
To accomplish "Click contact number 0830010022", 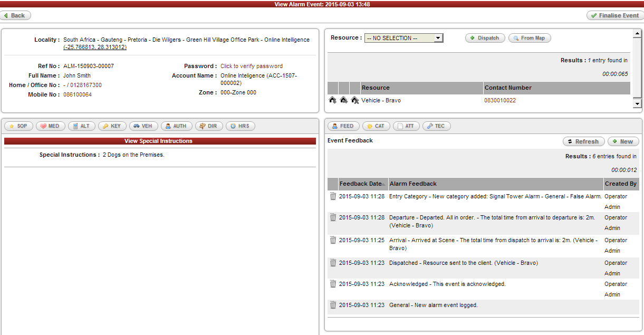I will point(500,100).
